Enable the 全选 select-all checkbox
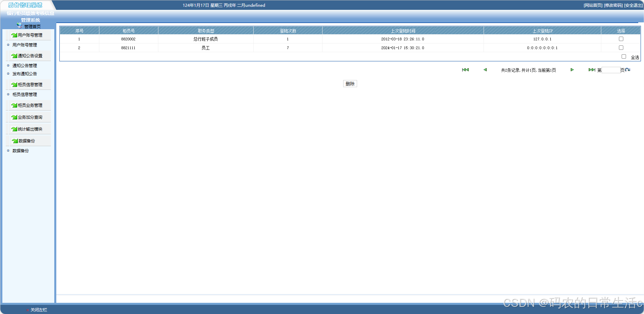This screenshot has width=644, height=314. tap(624, 56)
